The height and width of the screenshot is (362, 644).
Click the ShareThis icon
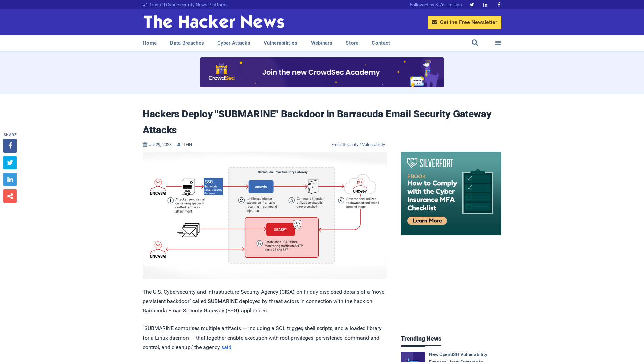pyautogui.click(x=10, y=196)
